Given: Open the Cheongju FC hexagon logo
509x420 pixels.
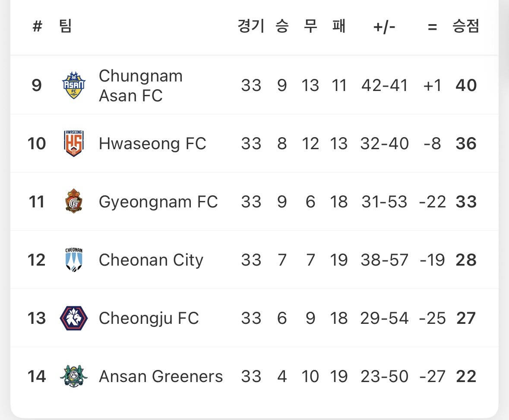Looking at the screenshot, I should (74, 318).
